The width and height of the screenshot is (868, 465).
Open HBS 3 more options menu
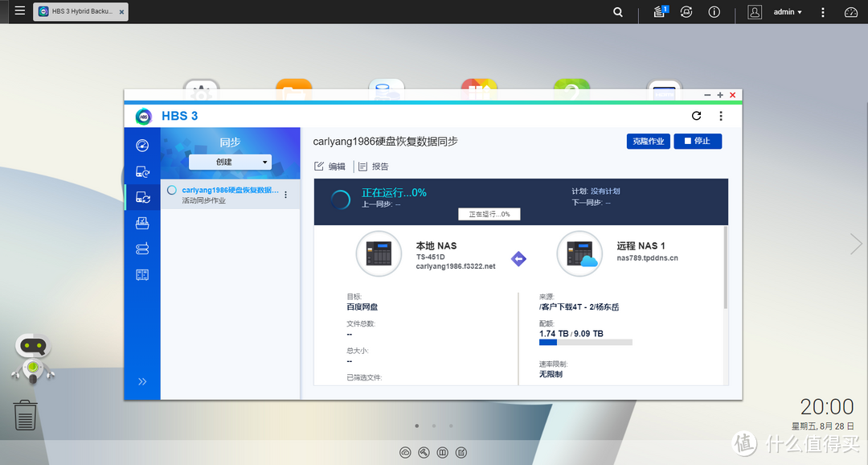pyautogui.click(x=721, y=116)
